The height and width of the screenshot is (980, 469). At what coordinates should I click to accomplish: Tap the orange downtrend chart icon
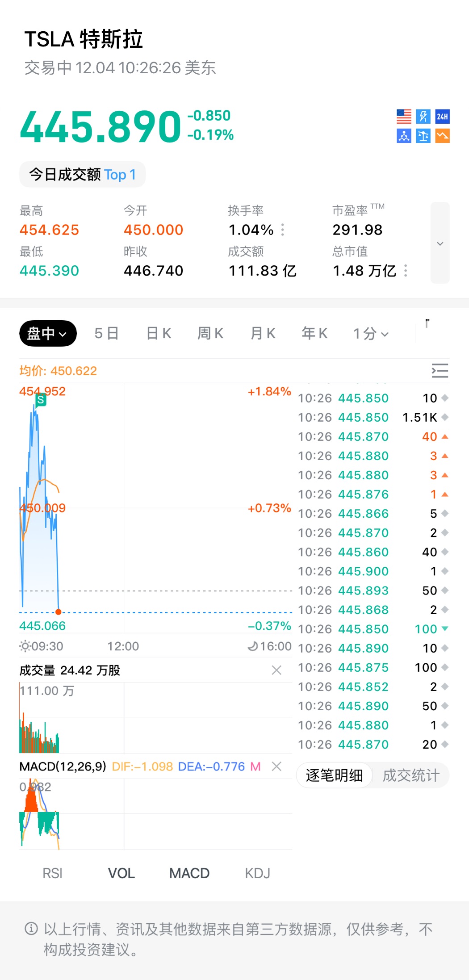[442, 136]
